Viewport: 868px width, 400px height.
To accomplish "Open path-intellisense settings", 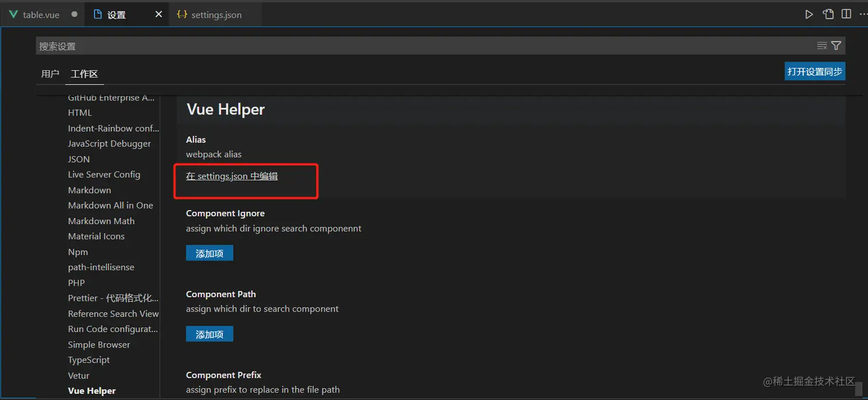I will pyautogui.click(x=101, y=267).
